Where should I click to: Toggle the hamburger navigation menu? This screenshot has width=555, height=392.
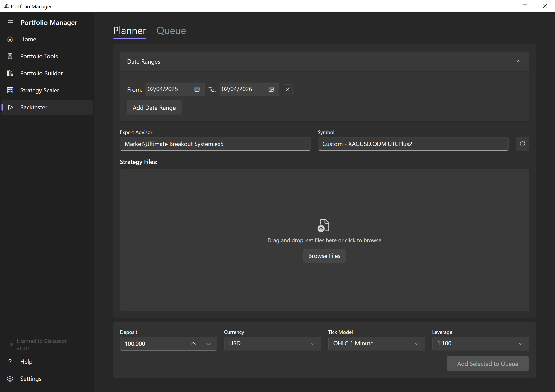pos(10,23)
